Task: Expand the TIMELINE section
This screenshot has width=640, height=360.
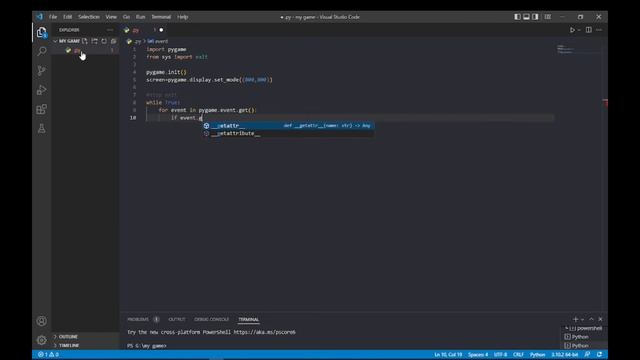Action: 69,345
